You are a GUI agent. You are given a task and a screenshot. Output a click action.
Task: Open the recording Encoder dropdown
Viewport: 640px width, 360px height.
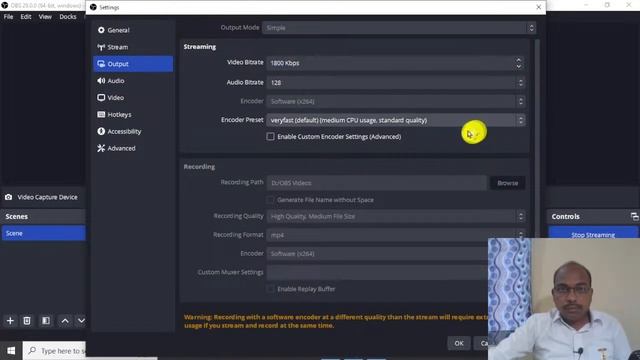[378, 253]
